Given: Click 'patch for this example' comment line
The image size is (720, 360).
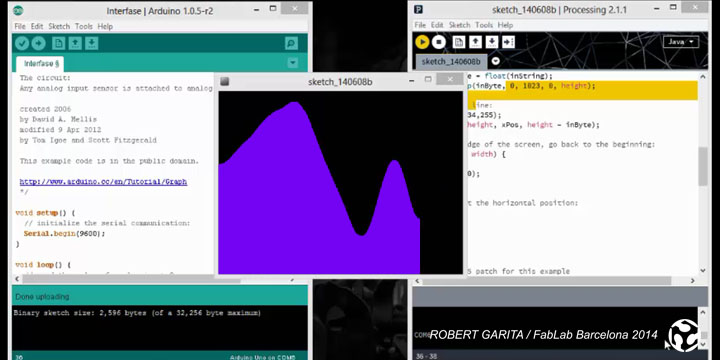Looking at the screenshot, I should click(x=522, y=271).
